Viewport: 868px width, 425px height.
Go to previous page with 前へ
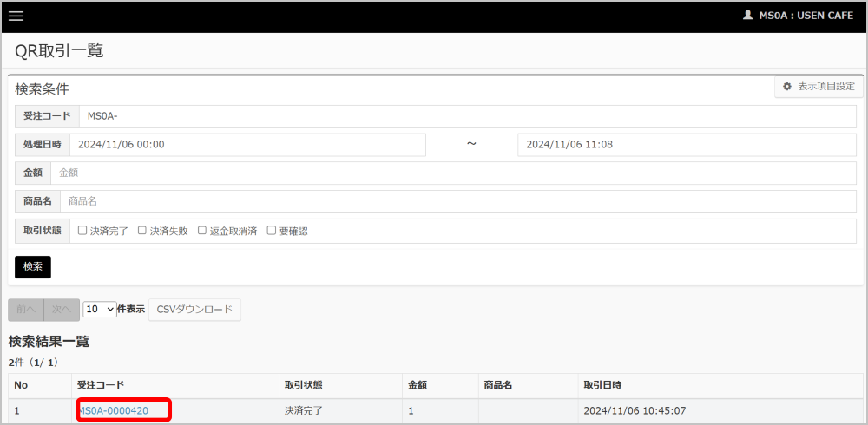[x=25, y=310]
